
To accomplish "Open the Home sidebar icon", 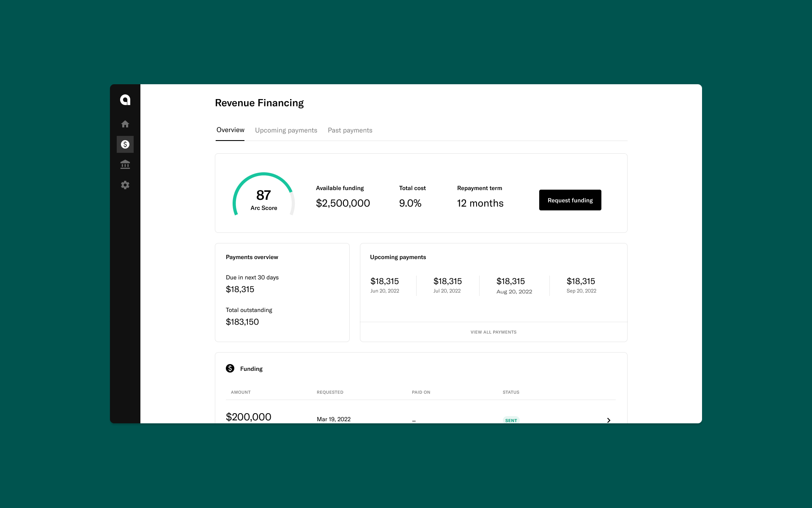I will [x=125, y=124].
